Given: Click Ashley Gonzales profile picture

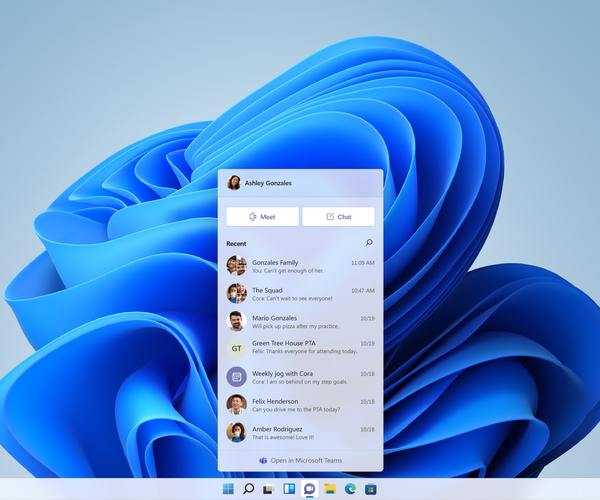Looking at the screenshot, I should [x=234, y=183].
